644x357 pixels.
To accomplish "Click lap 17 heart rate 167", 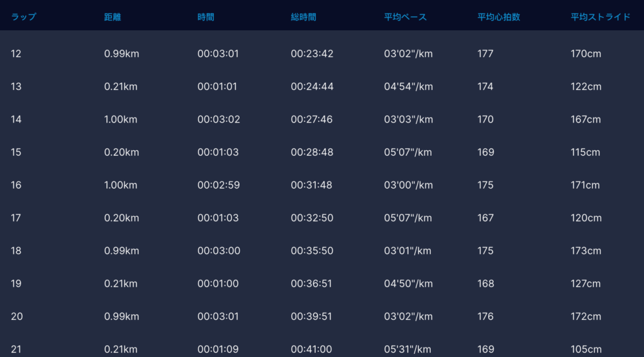I will pyautogui.click(x=486, y=218).
